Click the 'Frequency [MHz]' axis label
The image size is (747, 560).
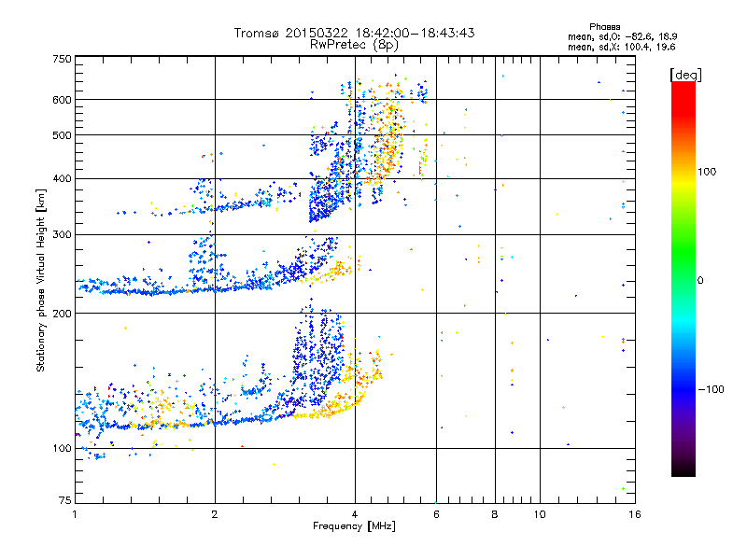pyautogui.click(x=354, y=526)
